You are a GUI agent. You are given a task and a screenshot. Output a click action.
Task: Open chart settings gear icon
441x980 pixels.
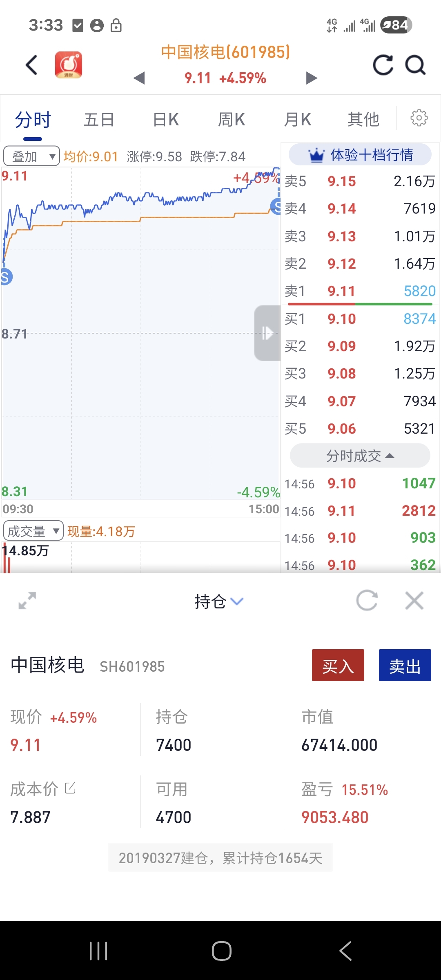[419, 118]
